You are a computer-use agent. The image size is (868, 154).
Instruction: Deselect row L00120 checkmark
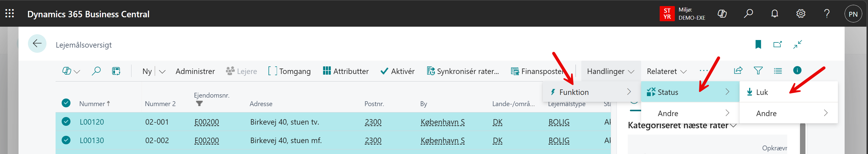coord(66,122)
